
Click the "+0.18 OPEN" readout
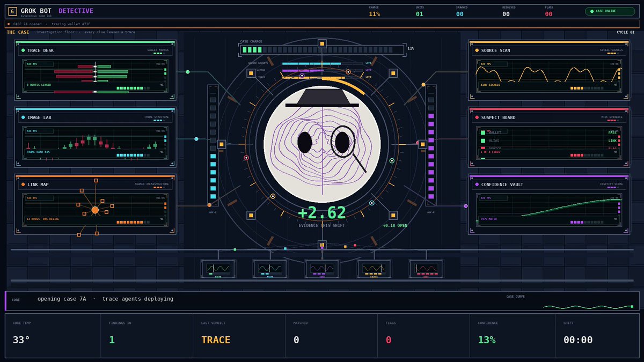coord(395,225)
